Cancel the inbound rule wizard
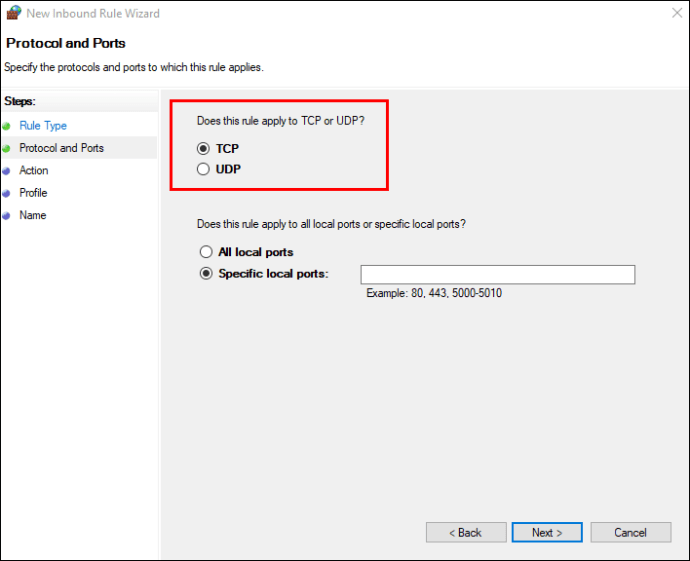The height and width of the screenshot is (561, 690). tap(630, 533)
